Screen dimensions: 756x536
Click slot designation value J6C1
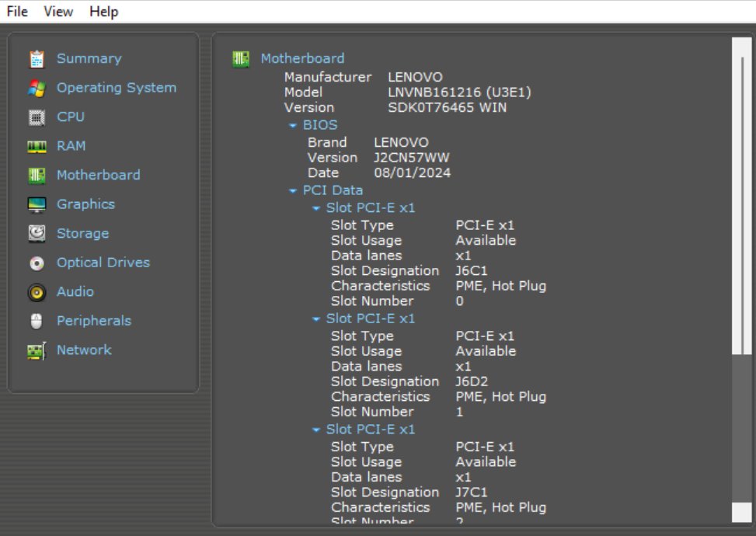472,271
